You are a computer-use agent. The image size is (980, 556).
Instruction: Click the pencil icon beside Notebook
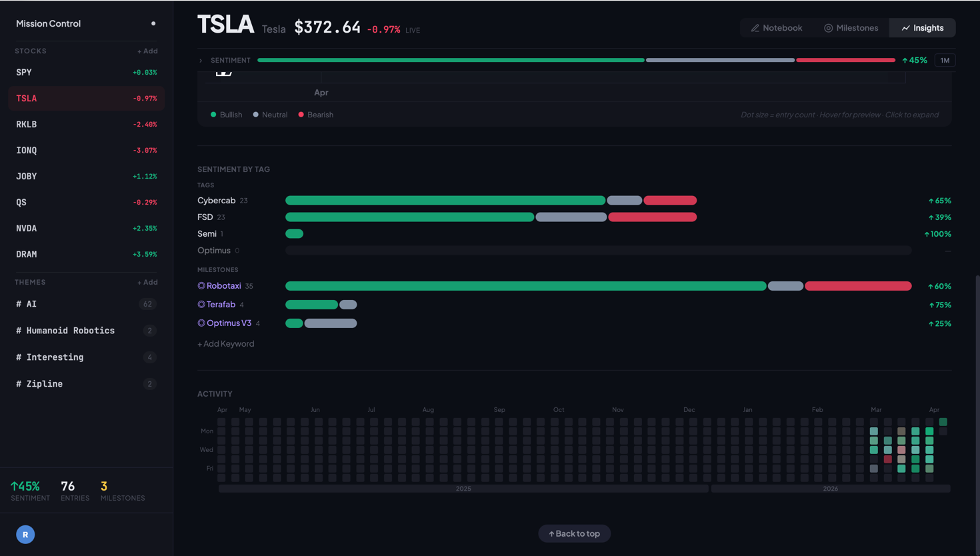tap(755, 28)
